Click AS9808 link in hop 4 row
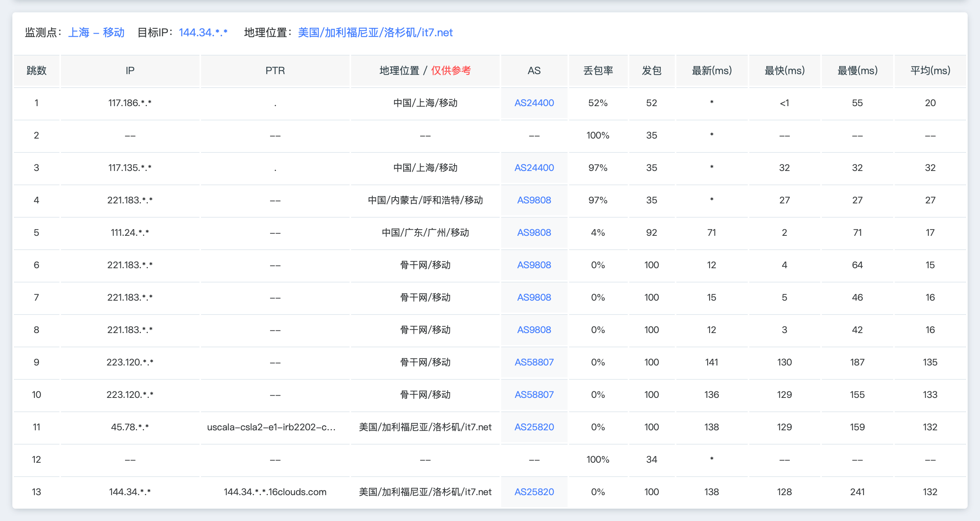The image size is (980, 521). [x=534, y=200]
